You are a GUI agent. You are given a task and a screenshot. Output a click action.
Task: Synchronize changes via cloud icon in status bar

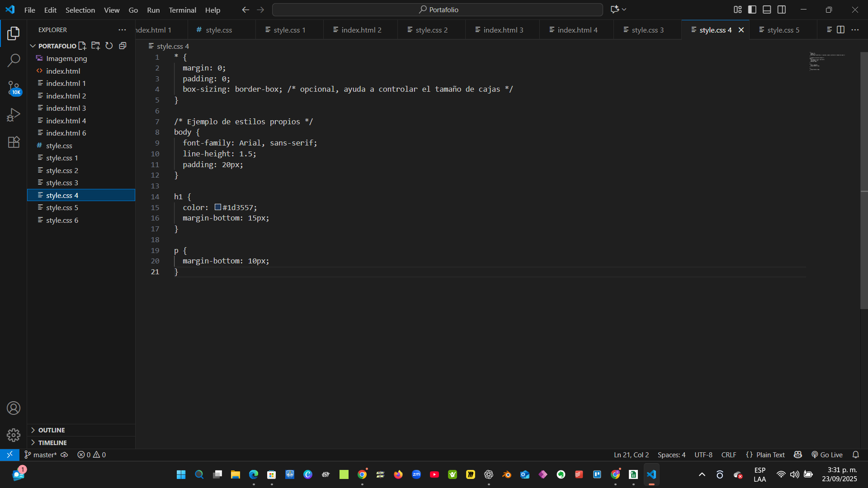click(x=64, y=455)
